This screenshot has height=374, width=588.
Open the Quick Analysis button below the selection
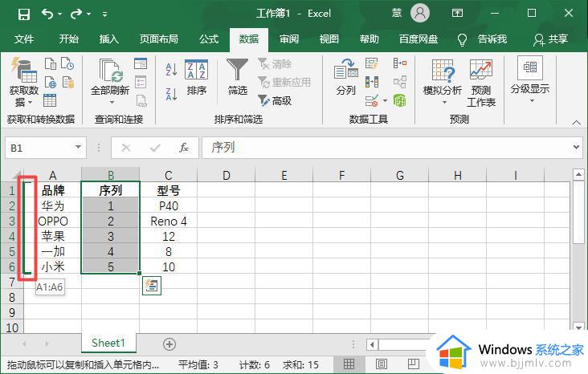[x=152, y=286]
